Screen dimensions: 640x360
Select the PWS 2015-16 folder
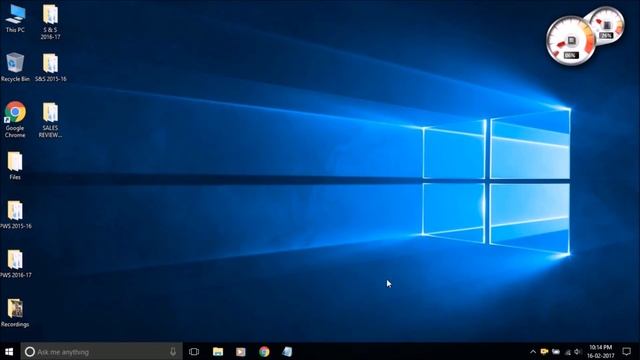15,214
